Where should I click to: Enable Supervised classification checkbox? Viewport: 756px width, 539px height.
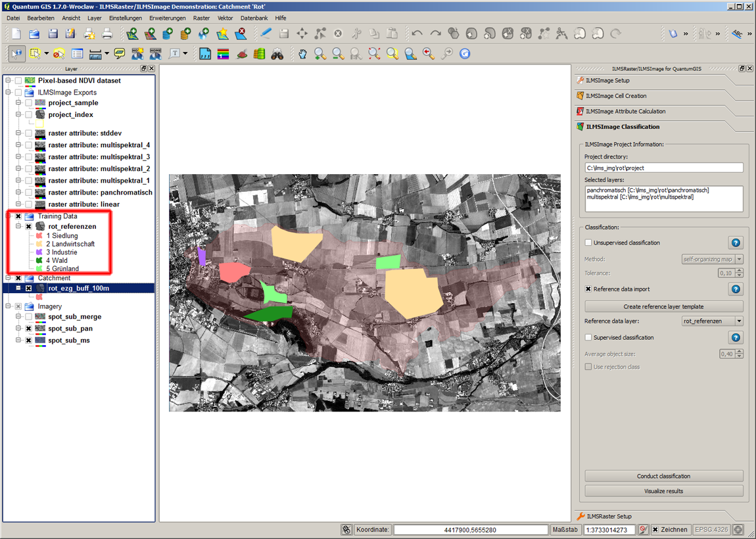pyautogui.click(x=588, y=338)
